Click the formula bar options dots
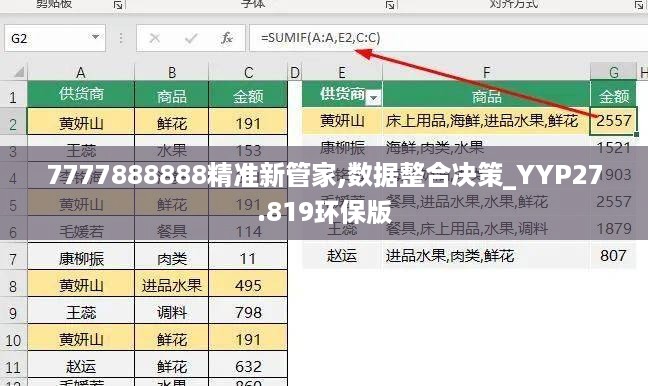 [x=121, y=38]
